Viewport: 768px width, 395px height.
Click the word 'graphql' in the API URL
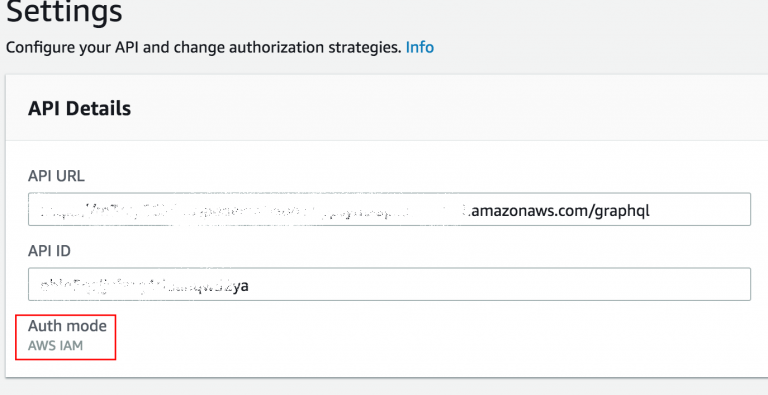click(x=622, y=212)
